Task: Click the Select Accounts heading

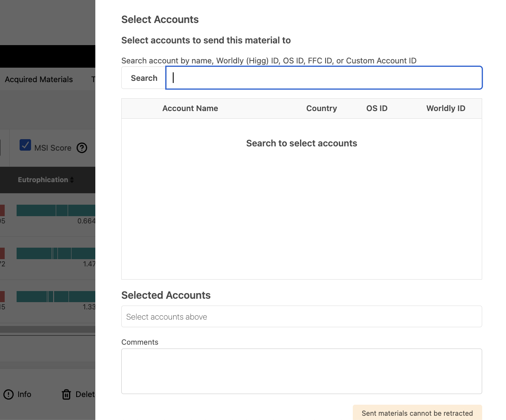Action: click(x=160, y=19)
